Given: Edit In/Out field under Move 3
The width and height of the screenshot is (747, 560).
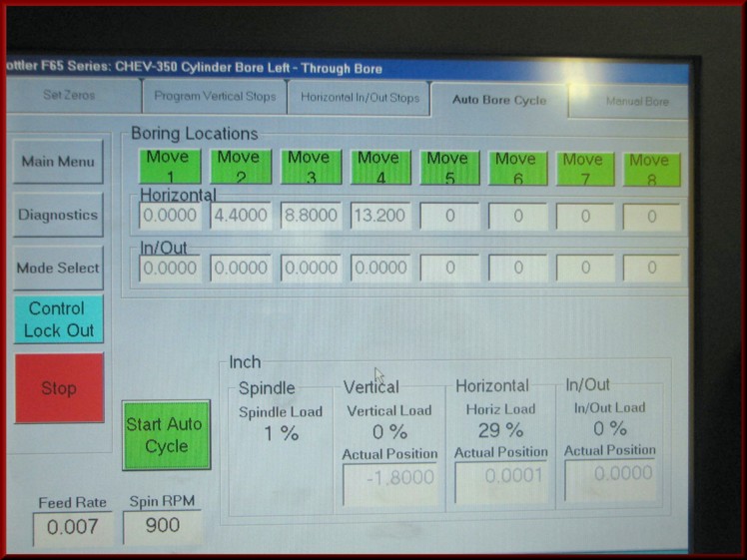Looking at the screenshot, I should coord(311,268).
